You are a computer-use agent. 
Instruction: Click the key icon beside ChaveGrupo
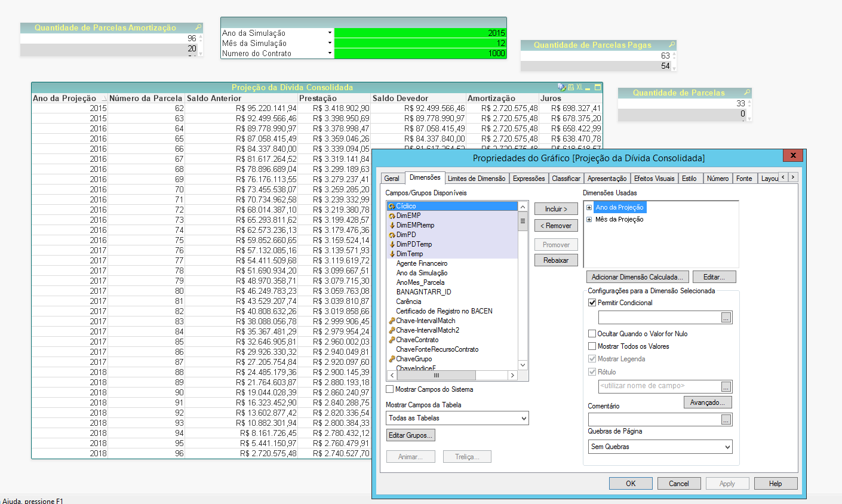tap(392, 359)
